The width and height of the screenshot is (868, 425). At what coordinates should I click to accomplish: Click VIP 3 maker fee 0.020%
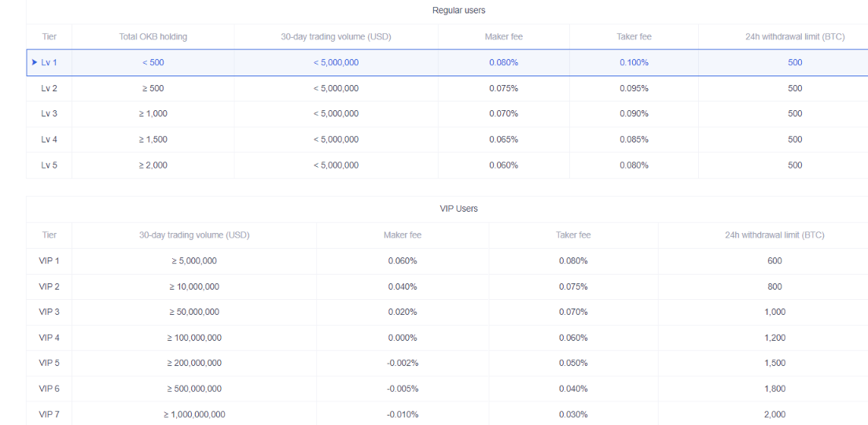point(403,312)
